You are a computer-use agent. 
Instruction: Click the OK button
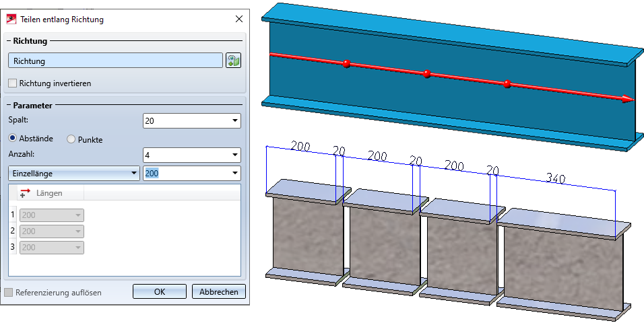[x=160, y=292]
